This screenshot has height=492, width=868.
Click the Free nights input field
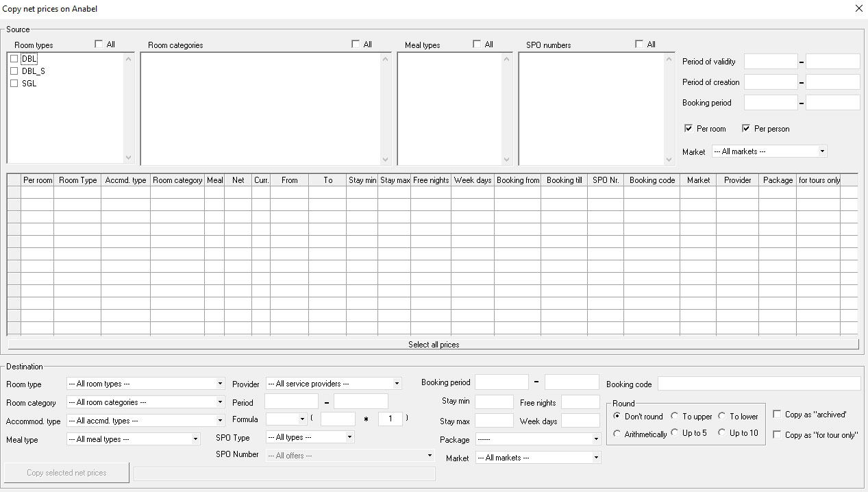(580, 402)
